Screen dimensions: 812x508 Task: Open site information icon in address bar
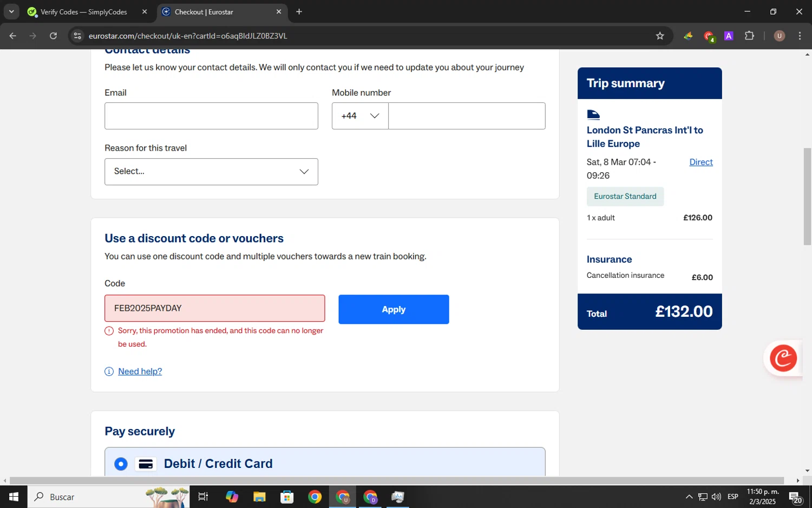(x=77, y=36)
